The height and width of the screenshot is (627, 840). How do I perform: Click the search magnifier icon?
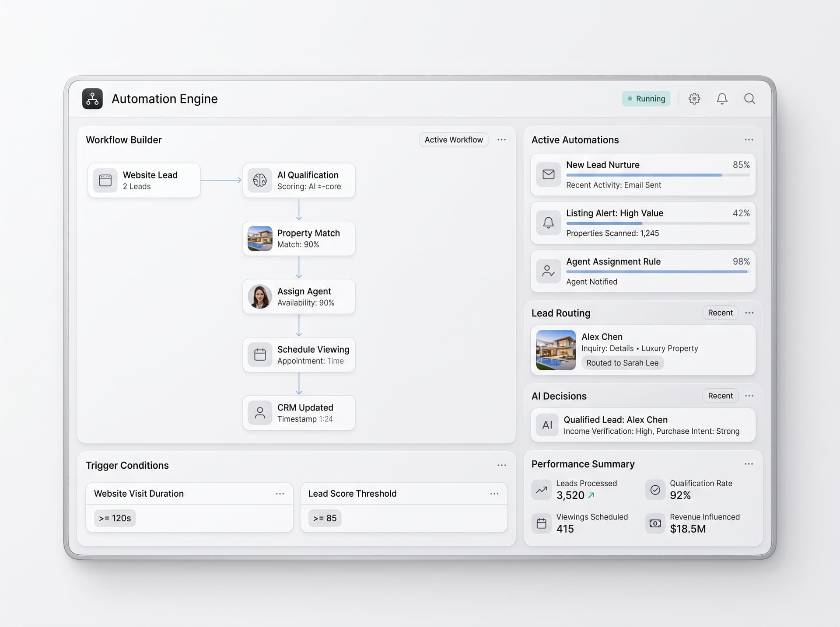pos(749,99)
